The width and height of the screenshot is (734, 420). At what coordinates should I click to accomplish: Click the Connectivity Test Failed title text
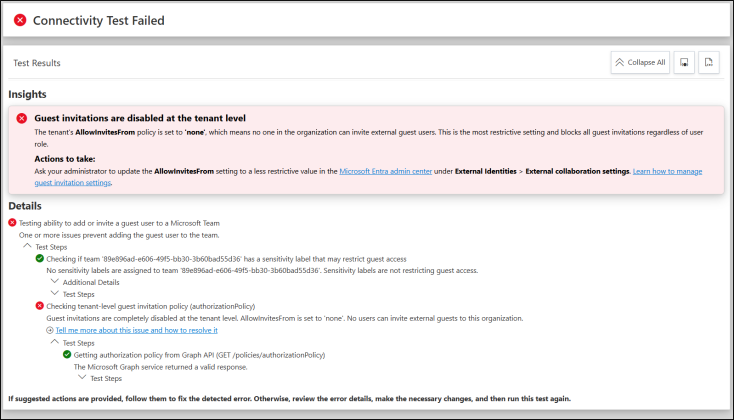coord(99,21)
